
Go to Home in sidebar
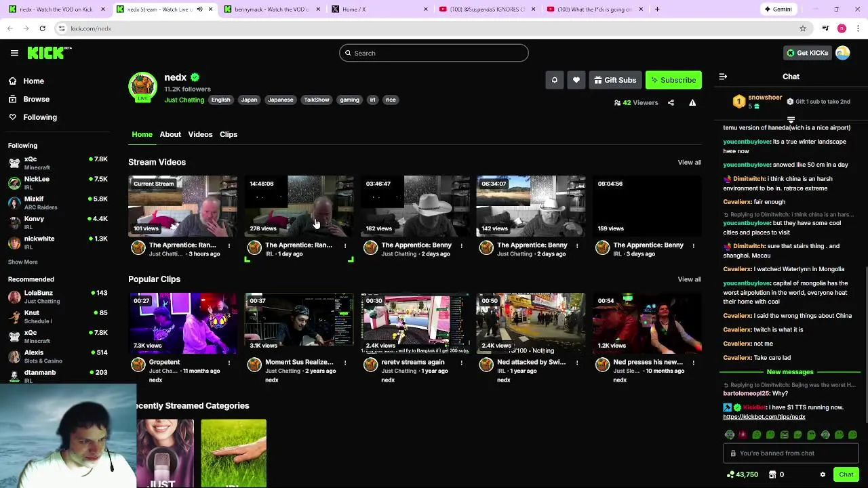pyautogui.click(x=33, y=81)
